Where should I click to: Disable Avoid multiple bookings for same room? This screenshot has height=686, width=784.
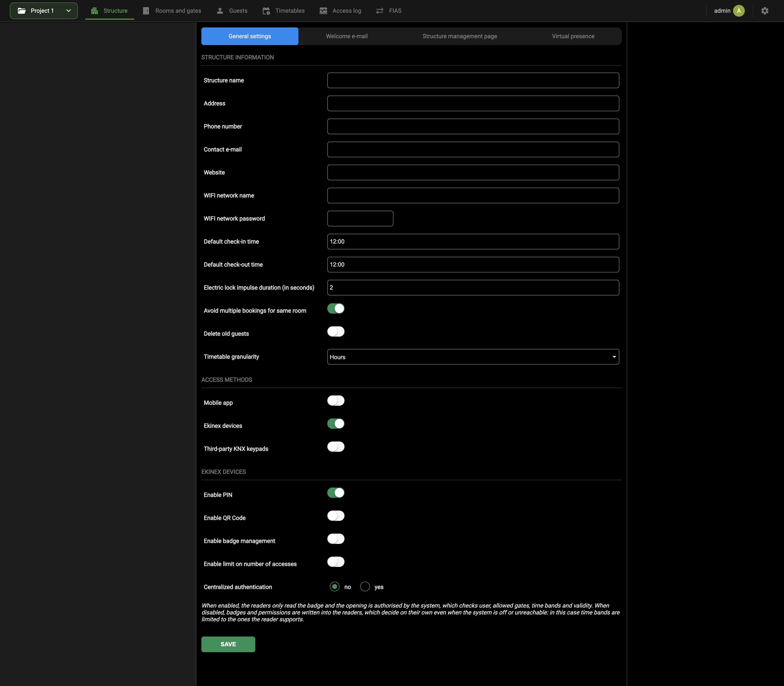pos(336,308)
